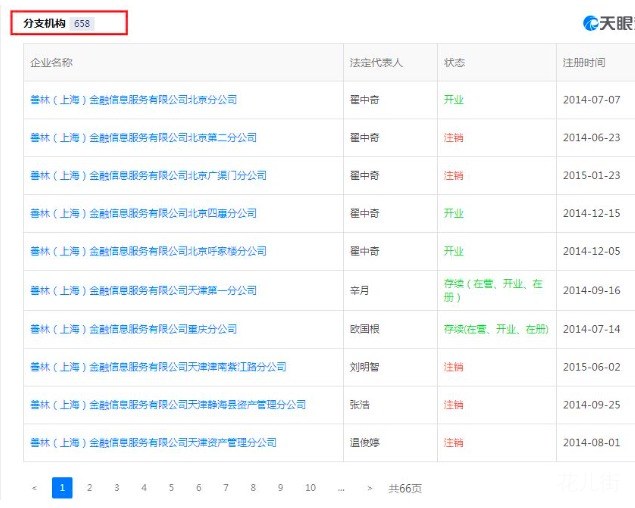Image resolution: width=635 pixels, height=508 pixels.
Task: Click registration date 2015-01-23
Action: click(592, 175)
